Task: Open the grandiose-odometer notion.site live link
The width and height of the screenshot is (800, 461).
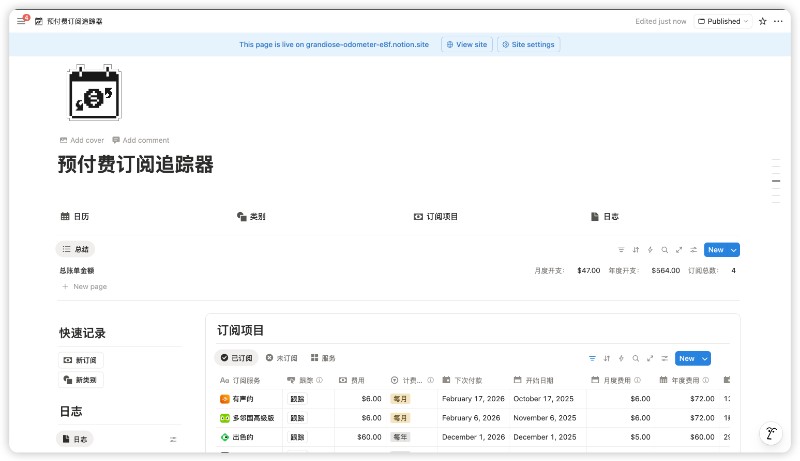Action: (367, 44)
